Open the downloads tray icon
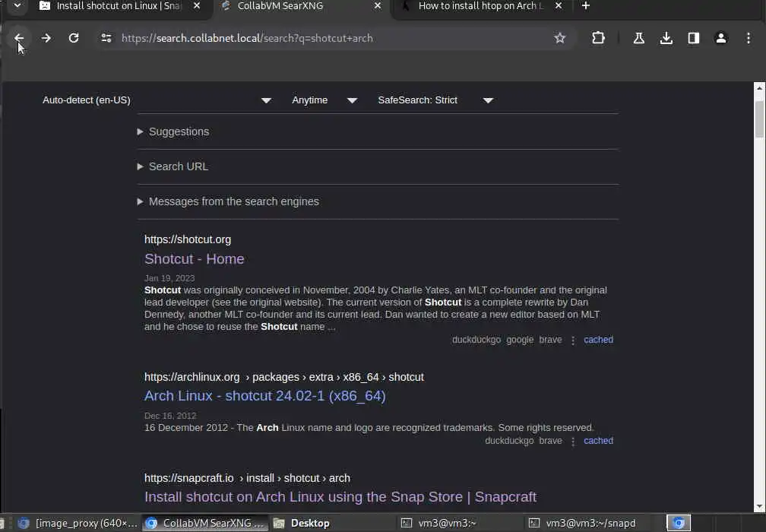The width and height of the screenshot is (766, 532). click(666, 37)
